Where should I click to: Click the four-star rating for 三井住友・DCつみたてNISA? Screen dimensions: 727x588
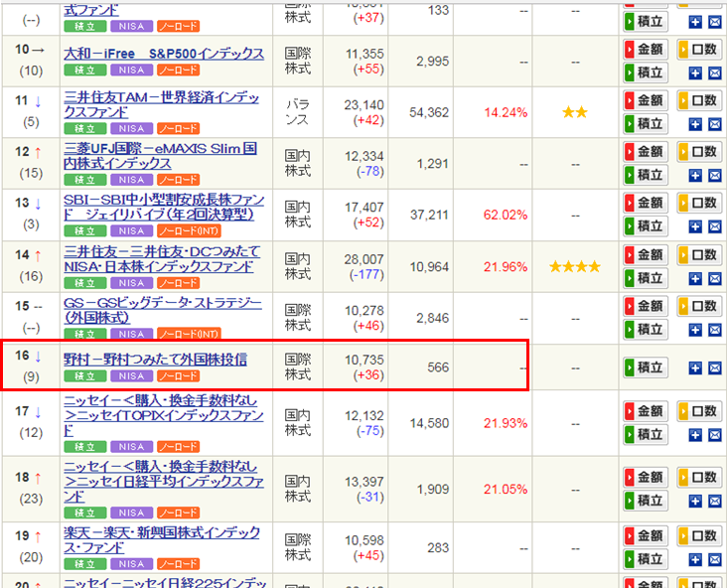pos(575,266)
